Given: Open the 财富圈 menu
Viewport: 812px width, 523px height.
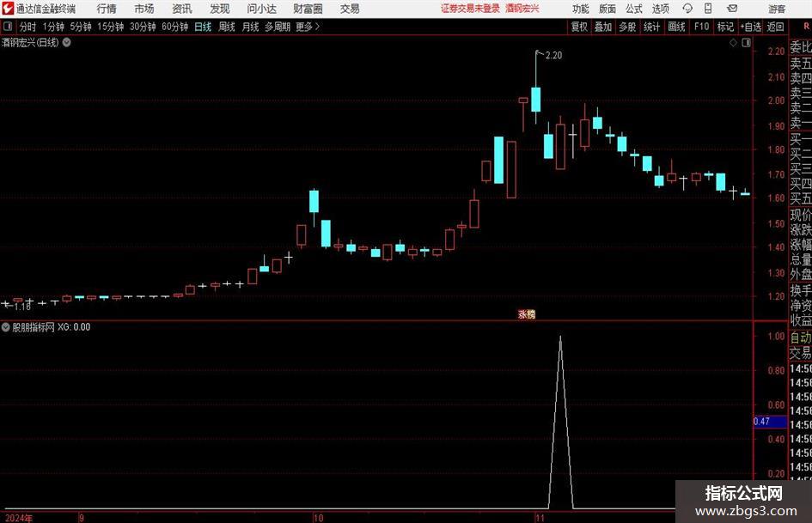Looking at the screenshot, I should click(308, 9).
